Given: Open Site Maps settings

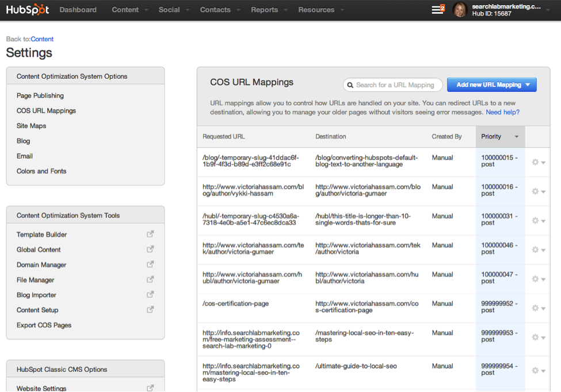Looking at the screenshot, I should point(32,126).
